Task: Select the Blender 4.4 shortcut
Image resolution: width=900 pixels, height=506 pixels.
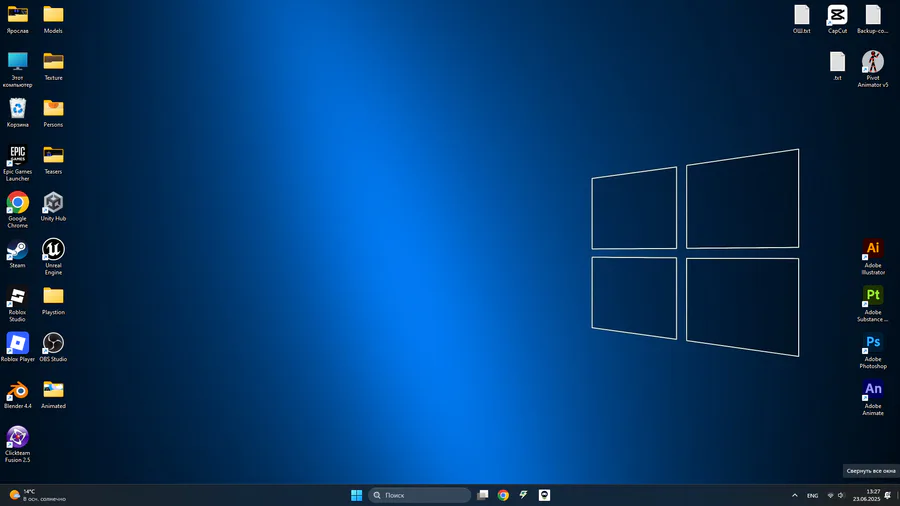Action: point(17,395)
